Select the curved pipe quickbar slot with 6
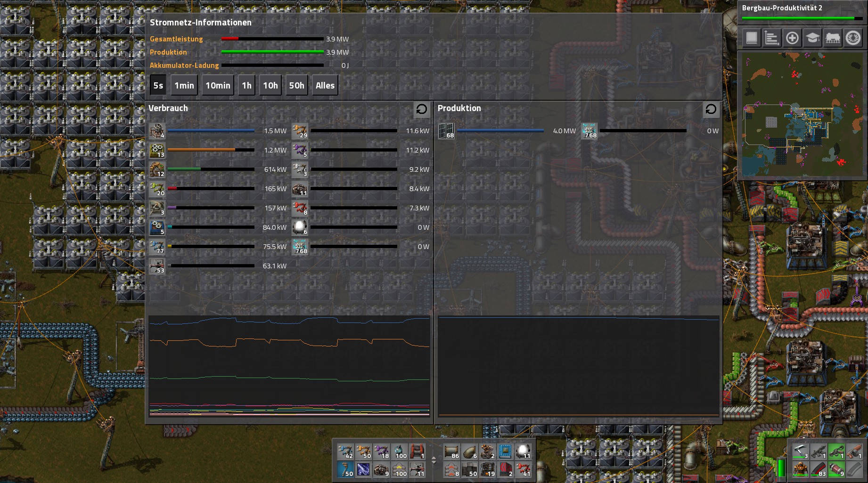The height and width of the screenshot is (483, 868). click(x=469, y=451)
